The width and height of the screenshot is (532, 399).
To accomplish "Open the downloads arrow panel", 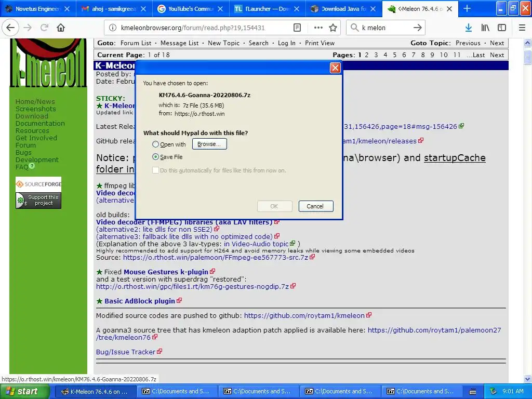I will (468, 28).
